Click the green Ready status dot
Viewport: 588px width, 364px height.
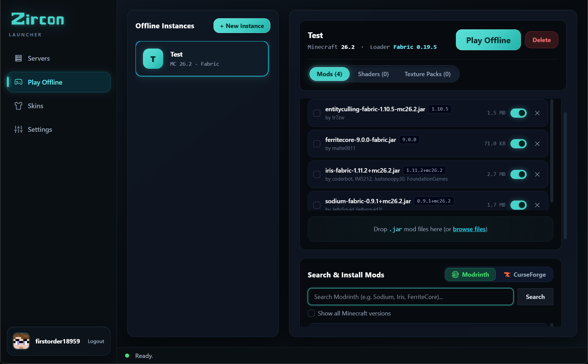[127, 356]
